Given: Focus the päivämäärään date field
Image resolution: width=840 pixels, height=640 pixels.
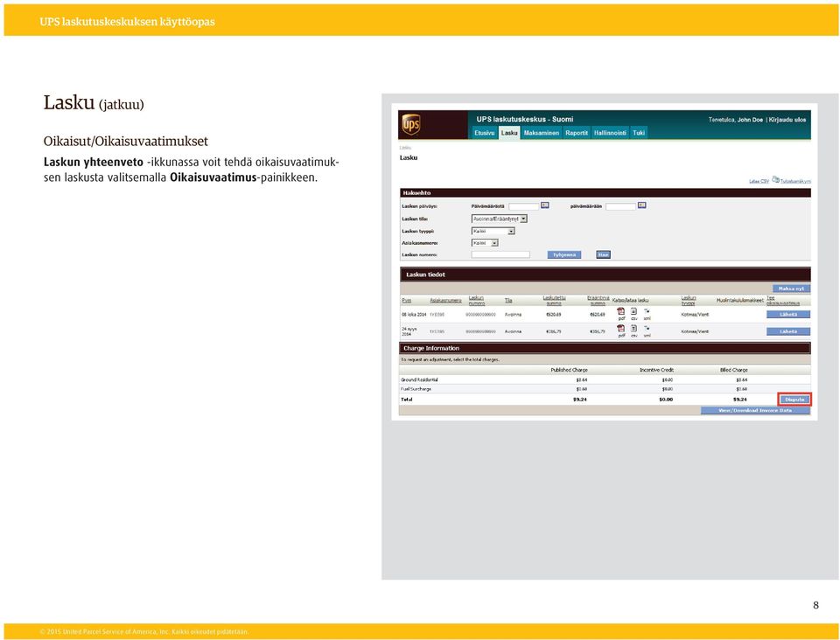Looking at the screenshot, I should click(x=621, y=206).
